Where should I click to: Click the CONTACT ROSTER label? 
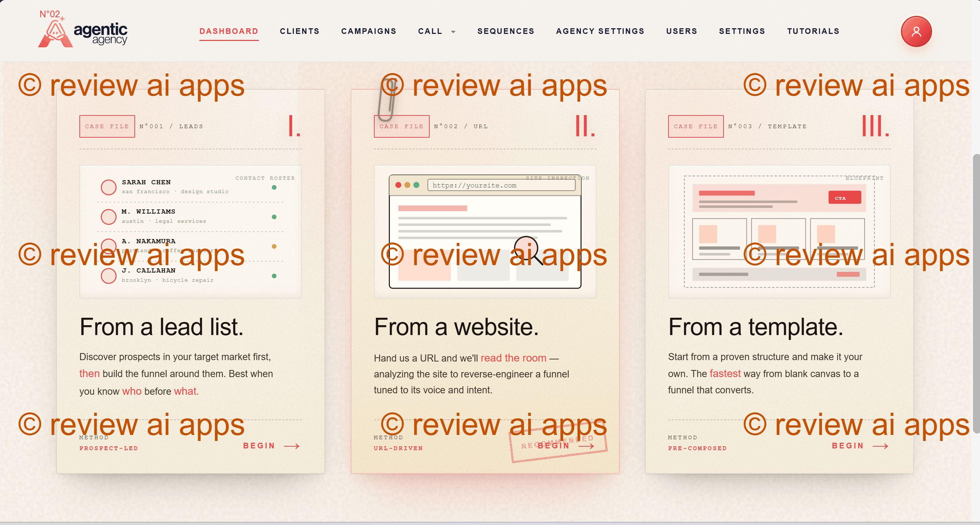pyautogui.click(x=265, y=178)
